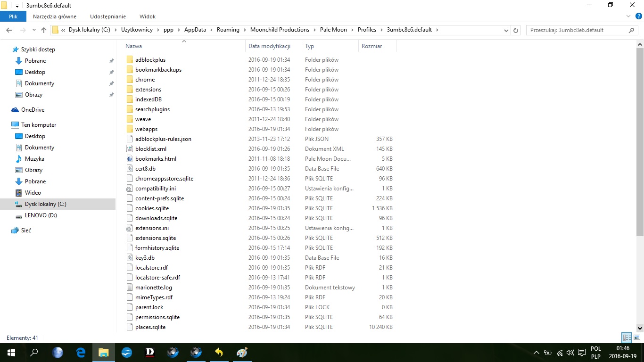Image resolution: width=644 pixels, height=362 pixels.
Task: Select blocklist.xml file icon
Action: pyautogui.click(x=131, y=149)
